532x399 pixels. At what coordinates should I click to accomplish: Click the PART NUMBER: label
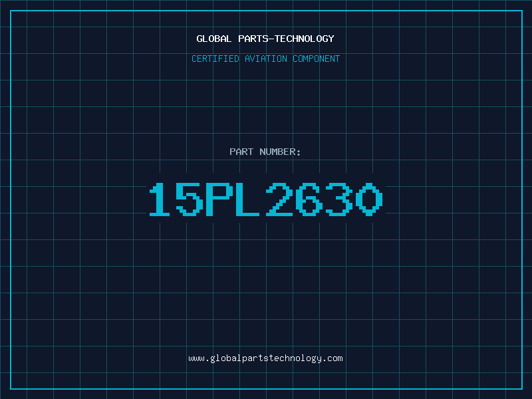pyautogui.click(x=265, y=152)
